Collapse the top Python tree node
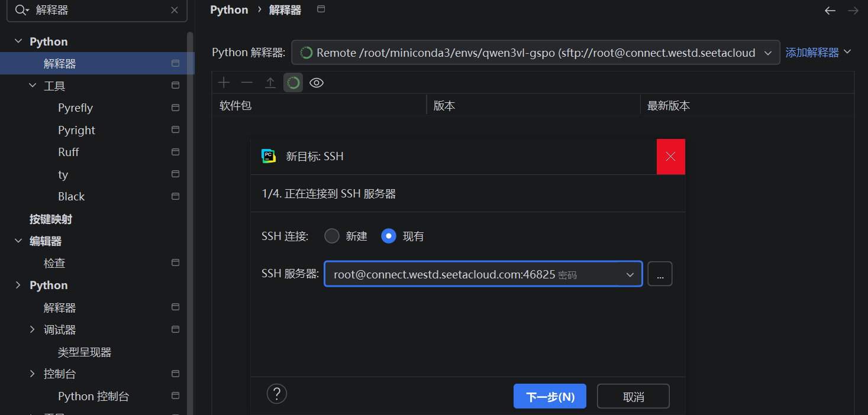 [x=19, y=41]
